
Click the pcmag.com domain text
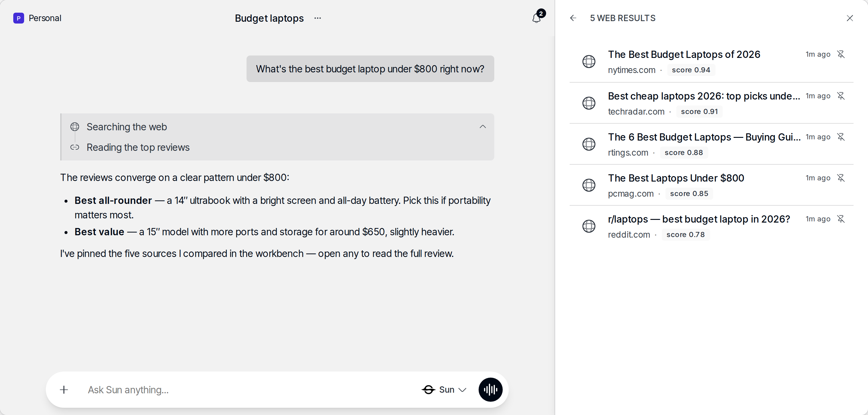click(631, 194)
